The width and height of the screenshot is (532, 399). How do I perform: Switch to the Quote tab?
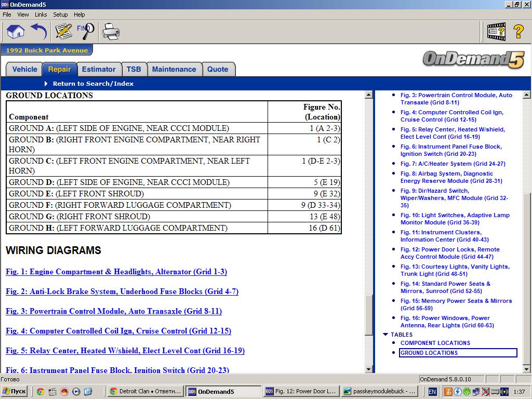point(218,69)
